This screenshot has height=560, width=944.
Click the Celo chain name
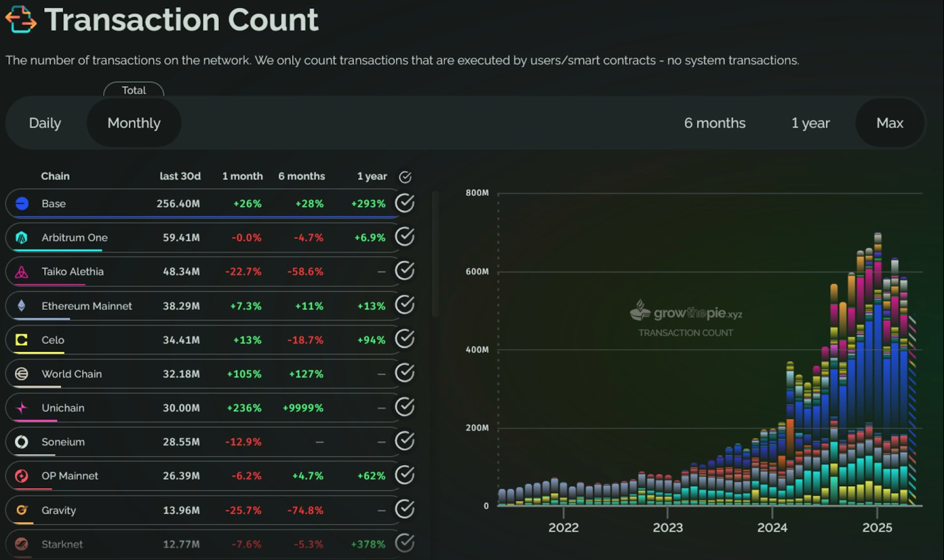pyautogui.click(x=53, y=340)
